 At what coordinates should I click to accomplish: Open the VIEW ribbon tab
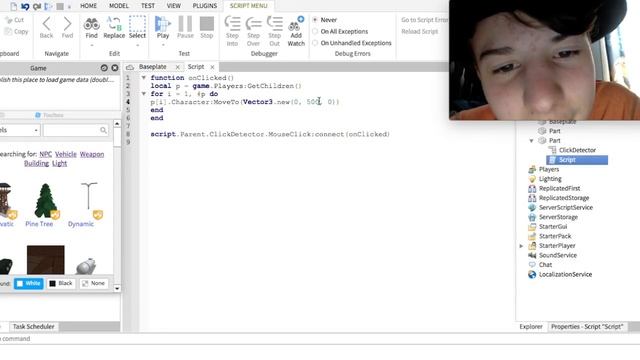click(173, 6)
